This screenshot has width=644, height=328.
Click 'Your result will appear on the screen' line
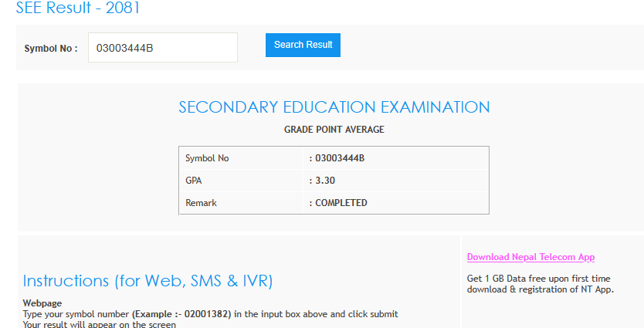100,324
